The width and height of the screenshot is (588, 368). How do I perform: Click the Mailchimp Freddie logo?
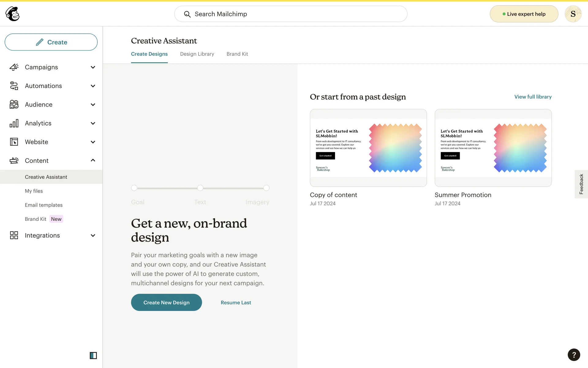click(x=13, y=14)
